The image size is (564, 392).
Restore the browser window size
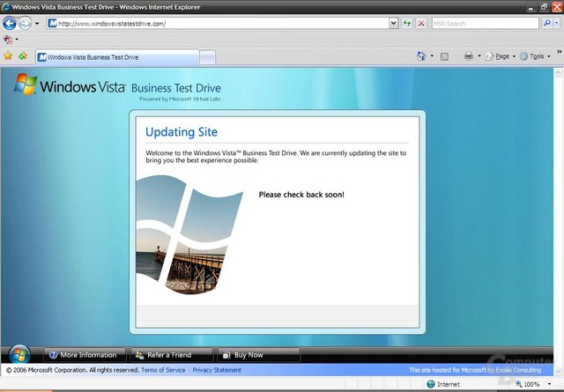click(544, 7)
